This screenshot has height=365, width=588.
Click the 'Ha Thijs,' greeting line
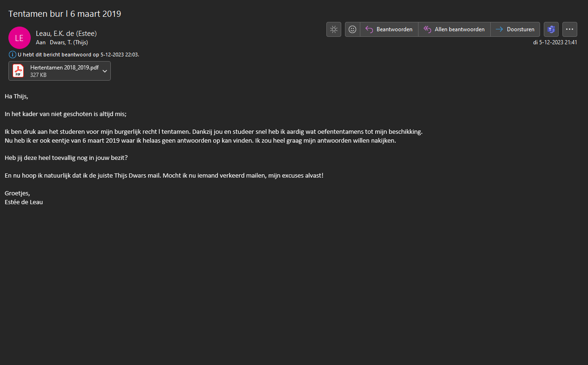coord(16,96)
